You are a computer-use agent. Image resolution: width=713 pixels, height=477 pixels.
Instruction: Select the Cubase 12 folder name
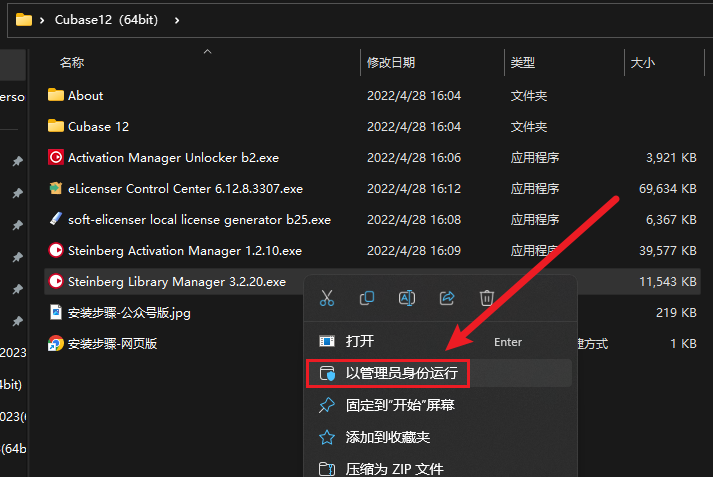[98, 126]
